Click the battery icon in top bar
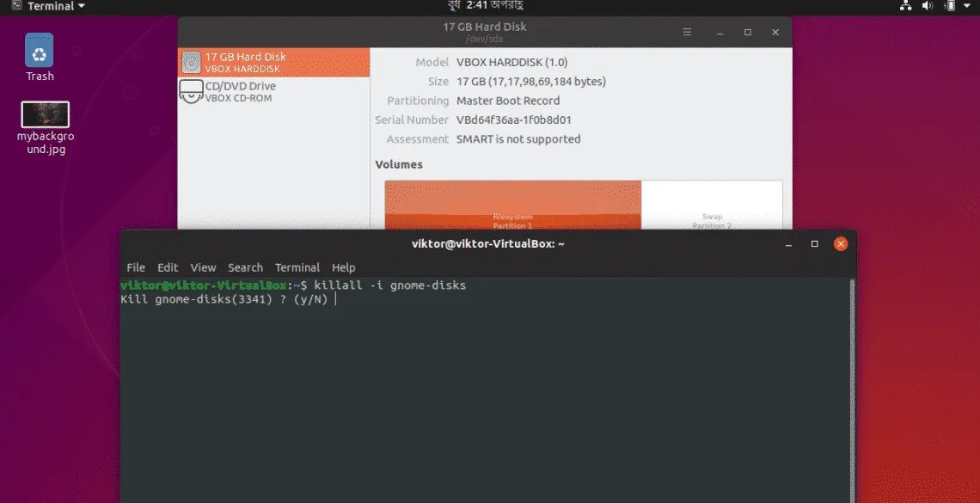Screen dimensions: 980x503 [x=950, y=6]
